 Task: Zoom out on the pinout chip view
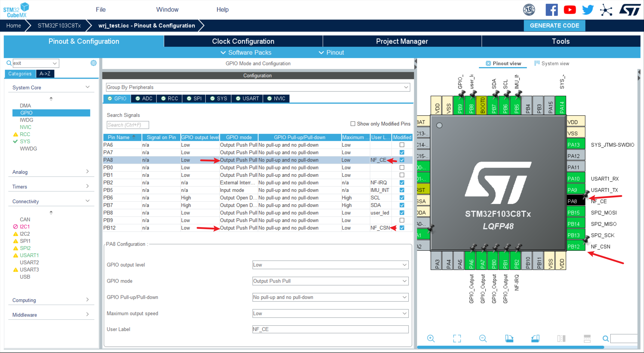(483, 338)
